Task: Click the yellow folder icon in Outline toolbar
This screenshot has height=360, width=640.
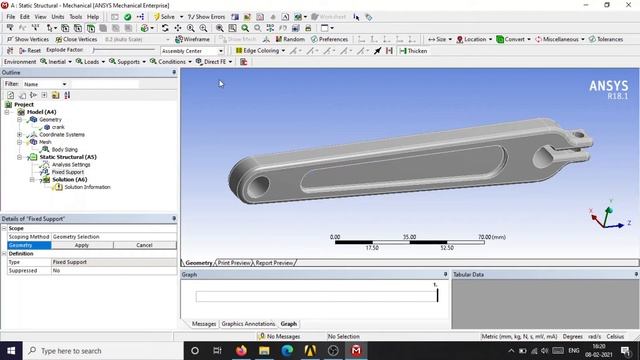Action: click(x=56, y=95)
